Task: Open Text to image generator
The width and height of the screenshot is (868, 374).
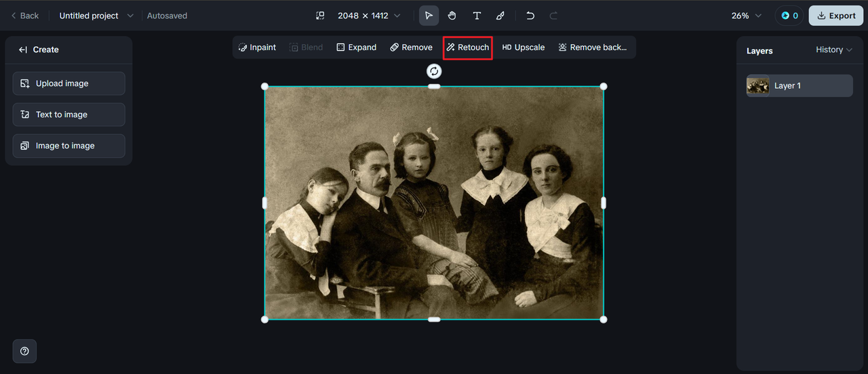Action: [68, 115]
